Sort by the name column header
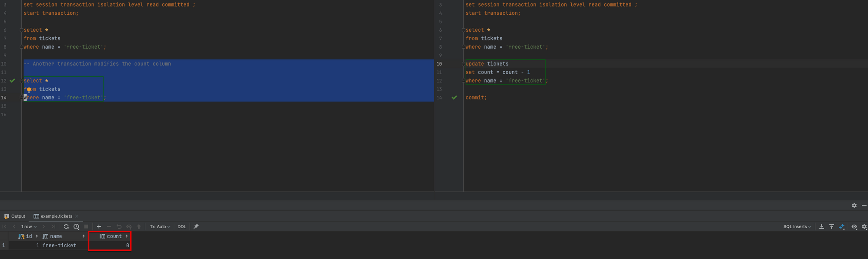This screenshot has width=868, height=259. pyautogui.click(x=64, y=236)
